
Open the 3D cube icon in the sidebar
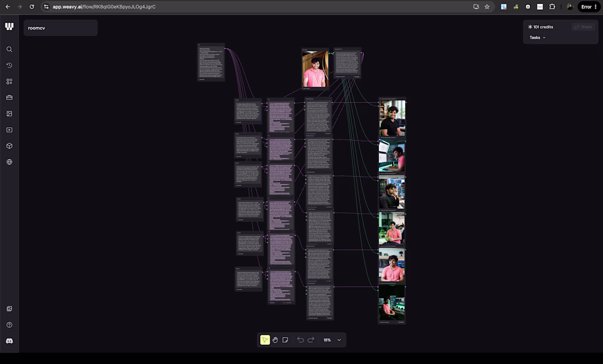pos(9,146)
